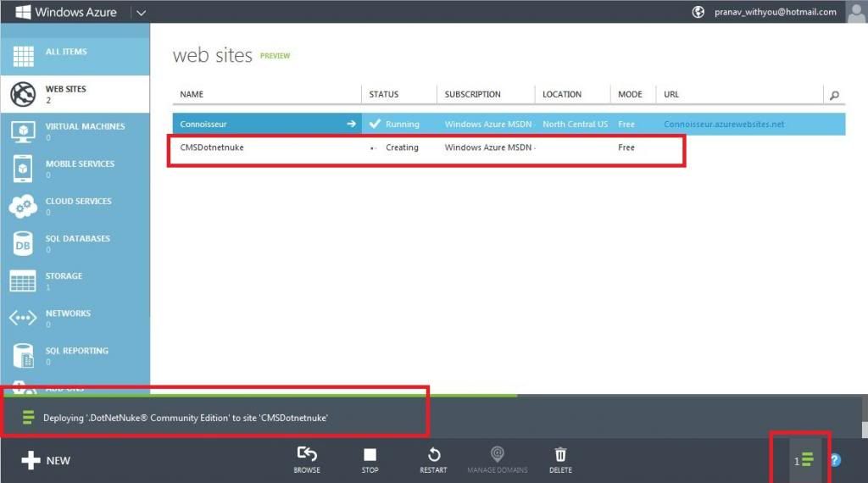Select the NETWORKS menu label
The image size is (868, 483).
pyautogui.click(x=68, y=314)
